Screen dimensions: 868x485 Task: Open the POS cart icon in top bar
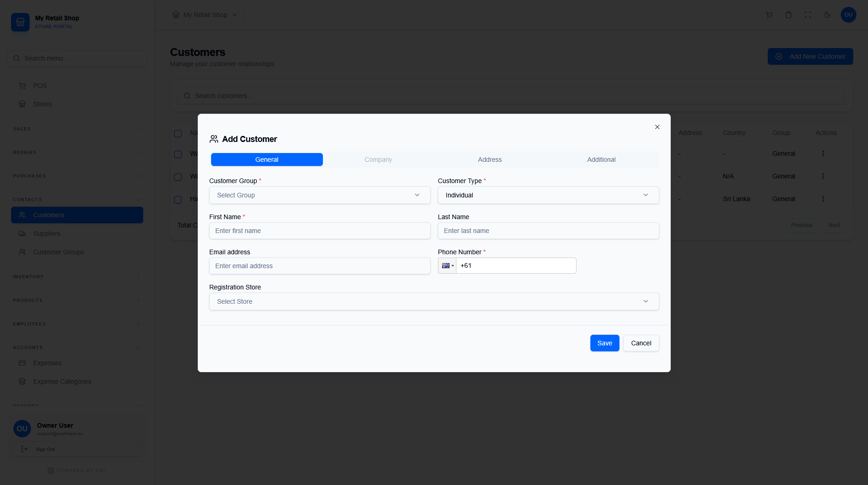[x=769, y=15]
